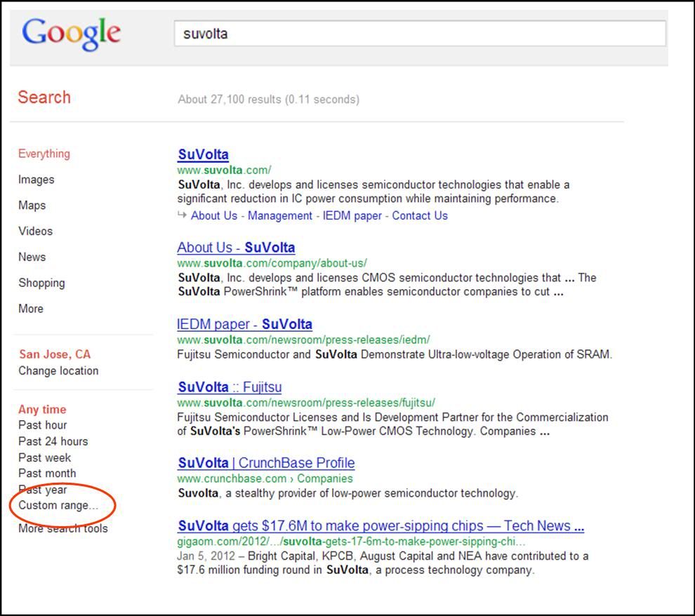The width and height of the screenshot is (695, 616).
Task: Click the red Search heading
Action: pos(44,98)
